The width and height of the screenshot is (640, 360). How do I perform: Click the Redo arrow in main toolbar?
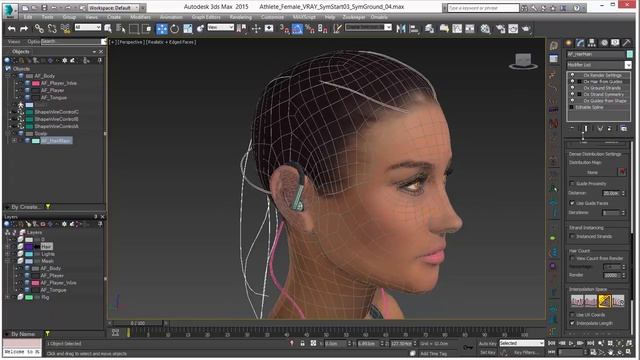pyautogui.click(x=24, y=29)
